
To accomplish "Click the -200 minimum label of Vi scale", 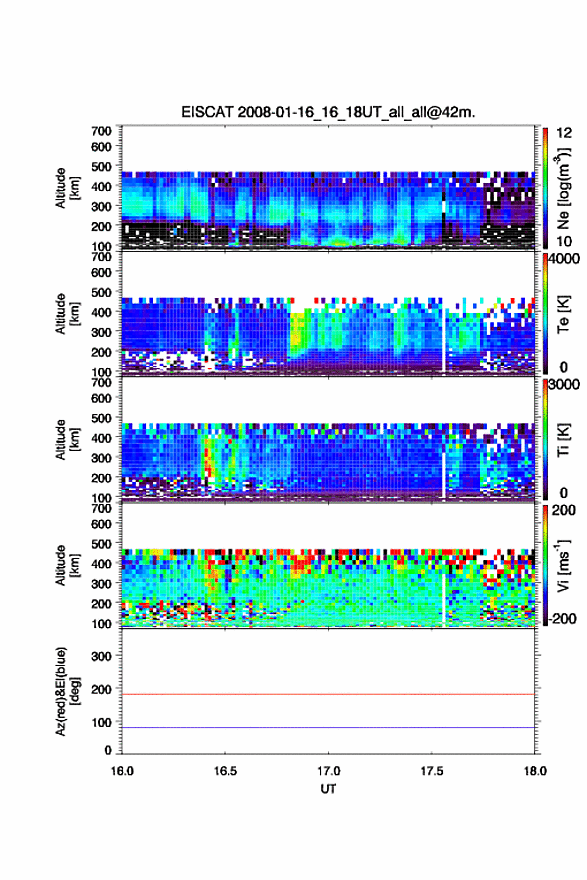I will 561,618.
